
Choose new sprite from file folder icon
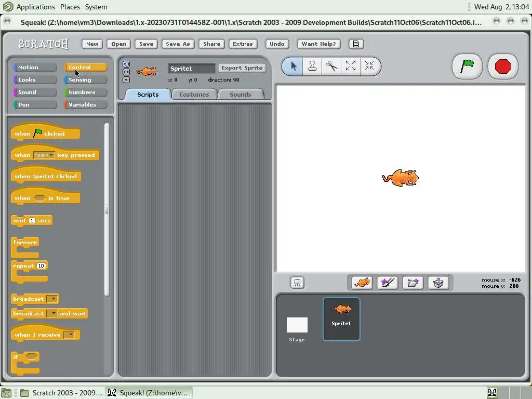tap(413, 283)
